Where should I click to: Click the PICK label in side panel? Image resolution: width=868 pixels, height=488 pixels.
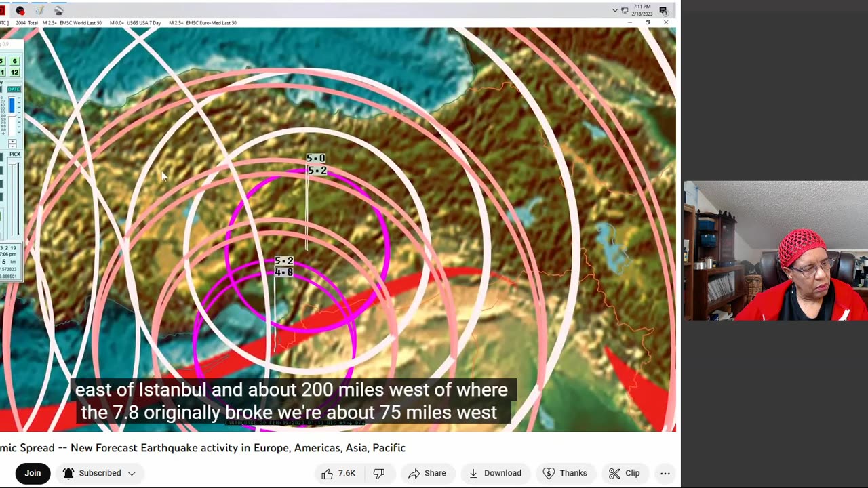[x=15, y=155]
